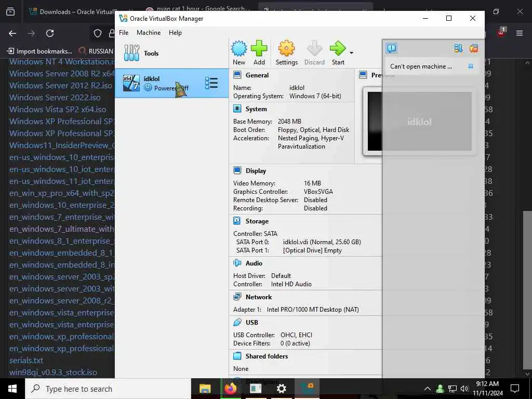This screenshot has width=532, height=399.
Task: Click Intel PRO/1000 MT Desktop (NAT) adapter text
Action: point(313,310)
